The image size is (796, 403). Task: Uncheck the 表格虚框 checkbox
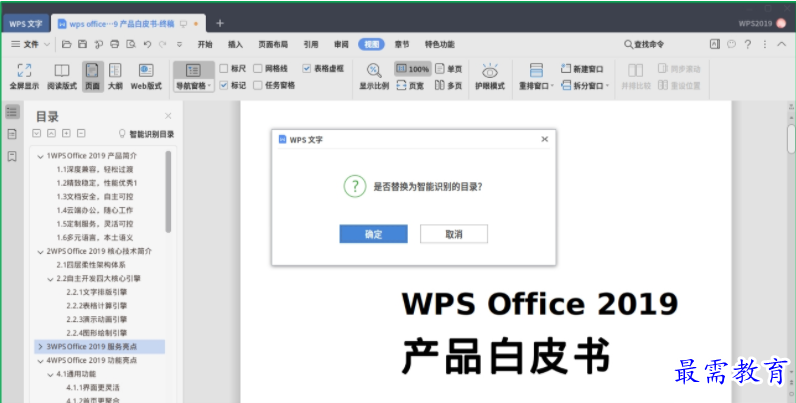[307, 69]
